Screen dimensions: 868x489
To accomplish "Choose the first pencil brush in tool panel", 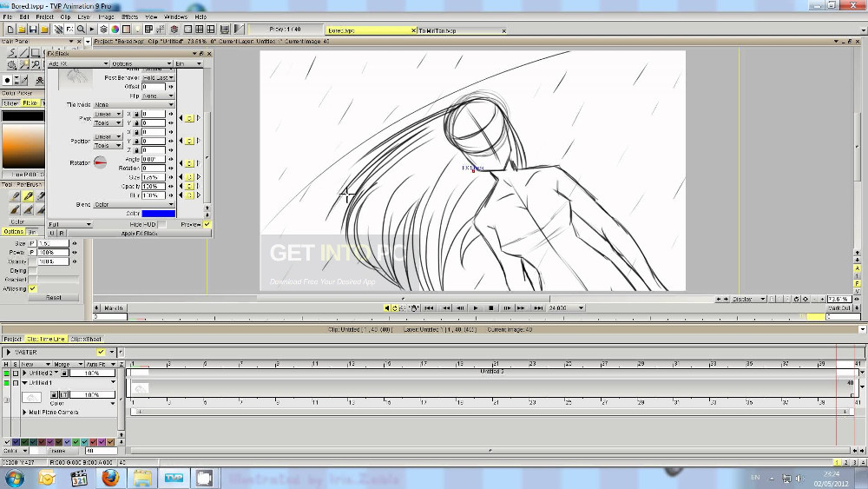I will tap(15, 196).
